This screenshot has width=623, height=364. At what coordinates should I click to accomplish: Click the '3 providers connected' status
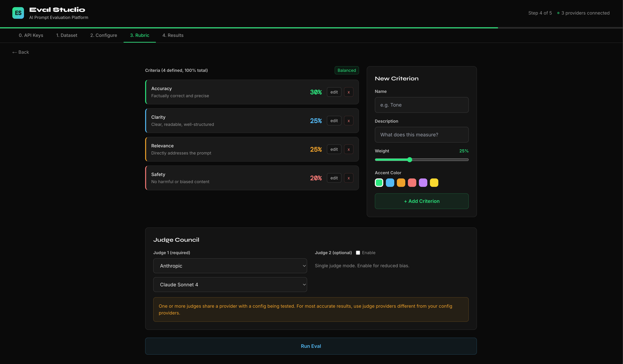pos(583,13)
